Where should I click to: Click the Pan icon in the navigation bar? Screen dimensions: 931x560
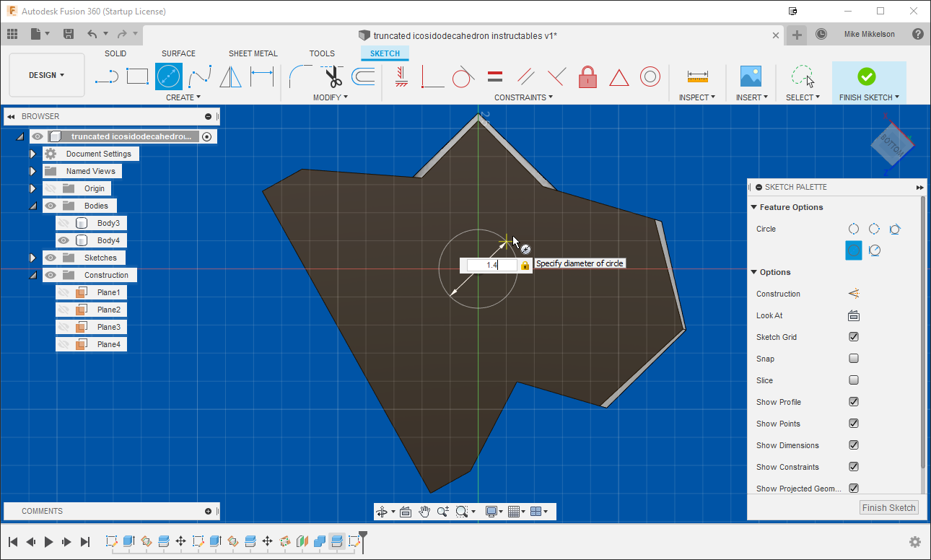(x=425, y=511)
